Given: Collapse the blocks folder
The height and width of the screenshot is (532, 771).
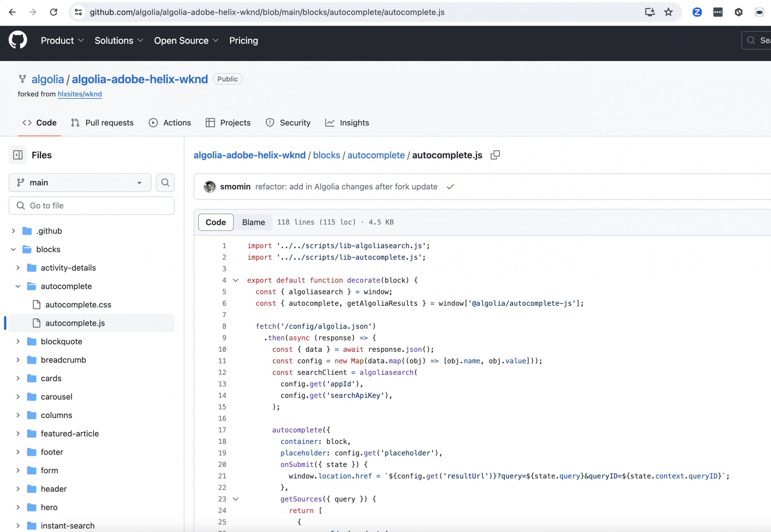Looking at the screenshot, I should [13, 249].
